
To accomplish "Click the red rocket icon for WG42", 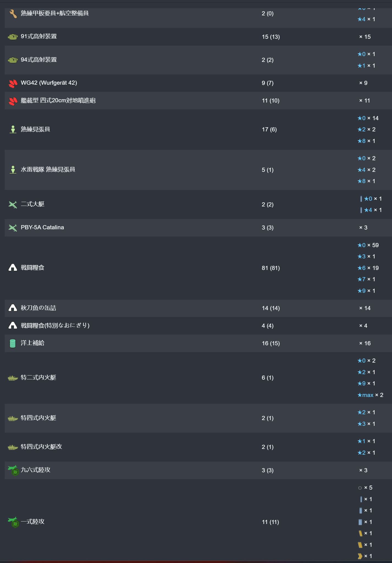I will coord(13,83).
